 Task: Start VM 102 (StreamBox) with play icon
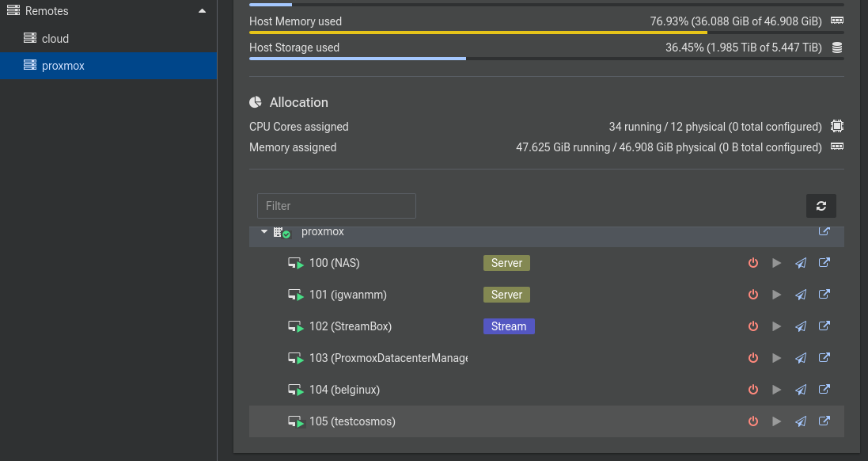tap(777, 326)
